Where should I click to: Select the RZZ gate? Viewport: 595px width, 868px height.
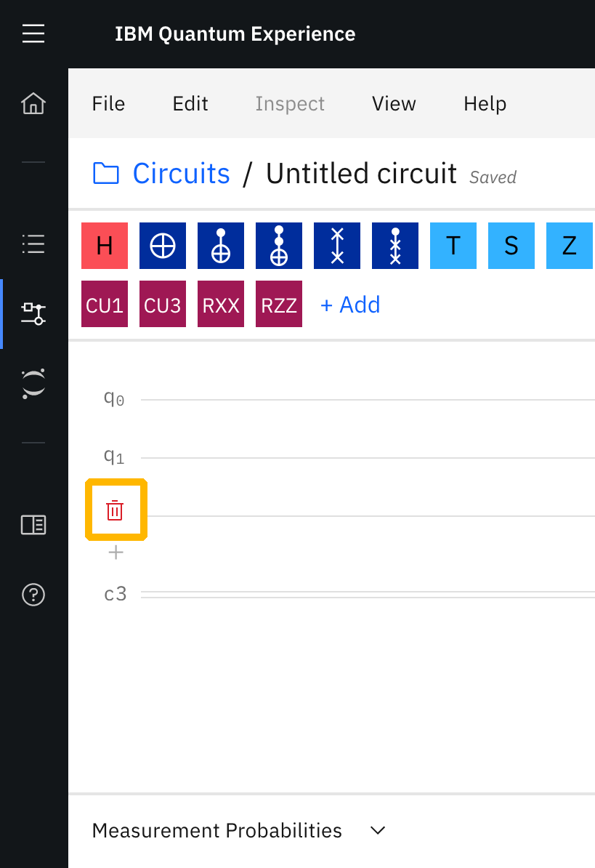pyautogui.click(x=279, y=304)
